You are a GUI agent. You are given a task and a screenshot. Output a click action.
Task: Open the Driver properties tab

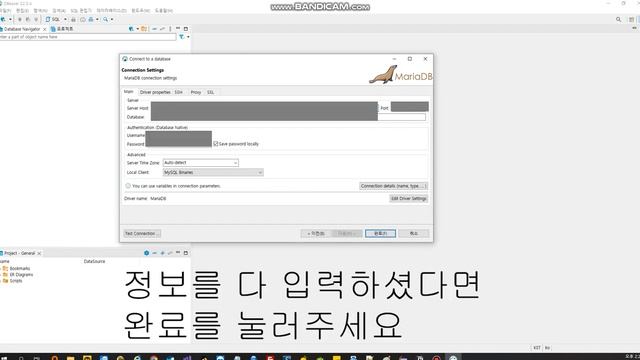point(155,92)
